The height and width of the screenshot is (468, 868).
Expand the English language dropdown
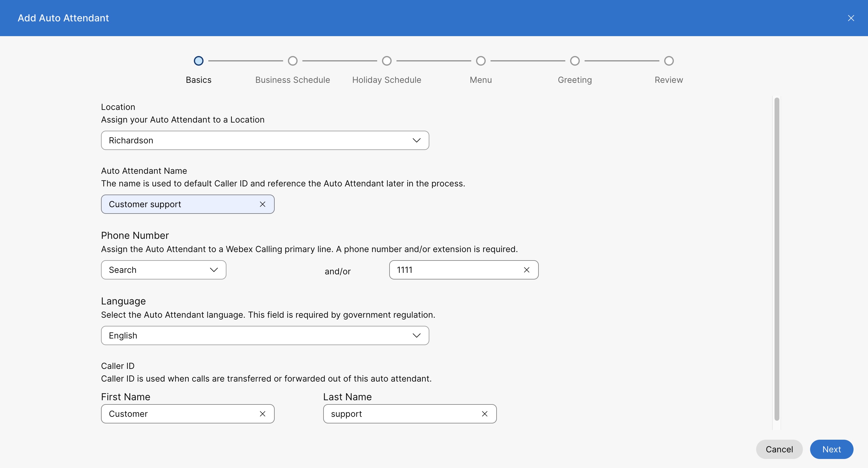[417, 335]
